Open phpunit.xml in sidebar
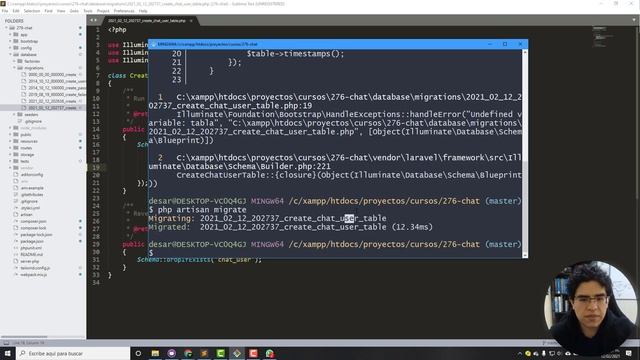 tap(31, 248)
